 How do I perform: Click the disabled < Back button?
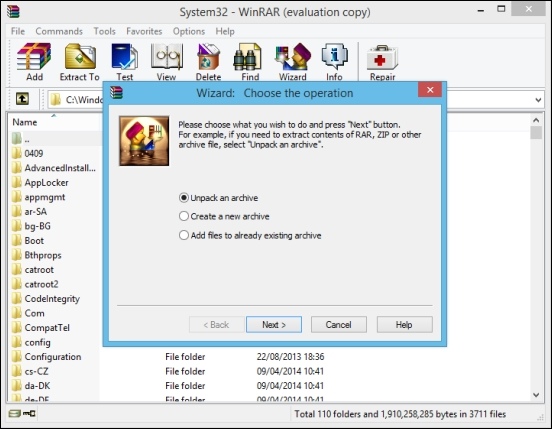point(217,324)
